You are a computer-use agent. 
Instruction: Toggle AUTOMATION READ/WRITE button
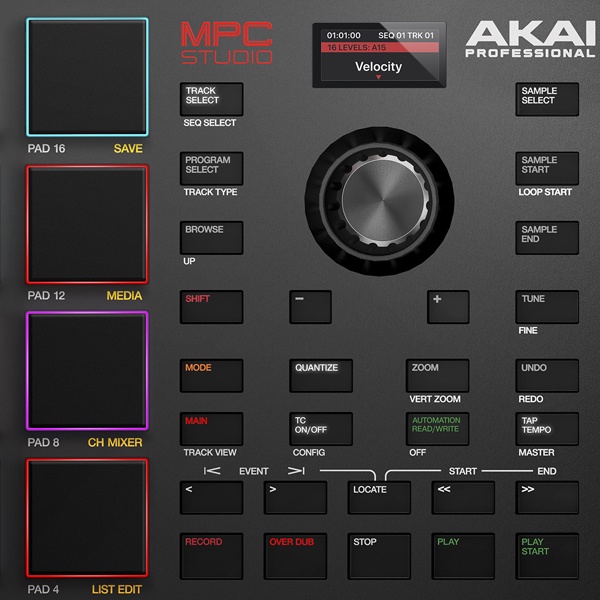pos(437,428)
